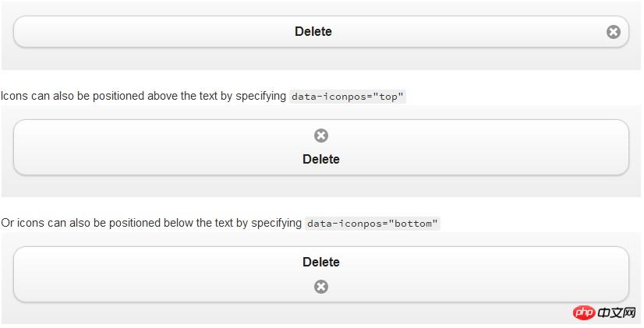Click the circled X icon below the Delete label

(x=321, y=287)
